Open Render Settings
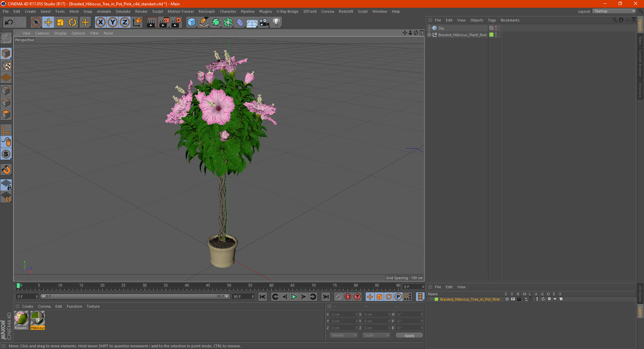 [176, 22]
